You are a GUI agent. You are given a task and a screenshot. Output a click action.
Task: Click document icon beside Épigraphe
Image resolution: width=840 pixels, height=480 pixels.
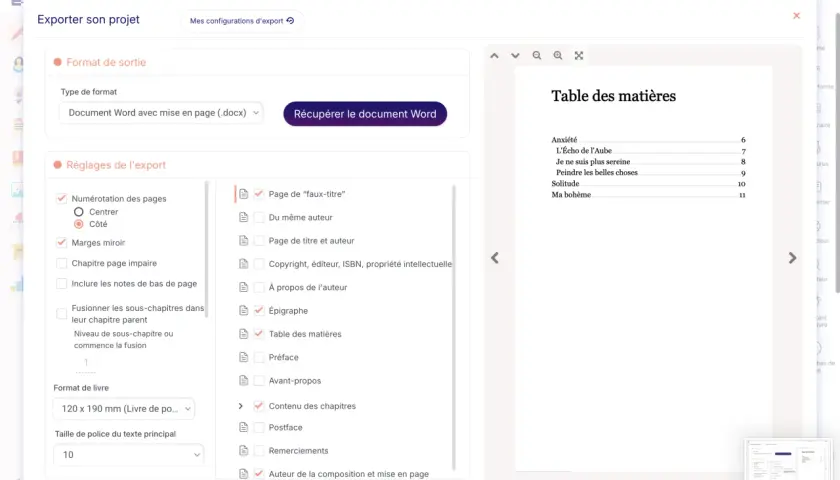coord(244,310)
